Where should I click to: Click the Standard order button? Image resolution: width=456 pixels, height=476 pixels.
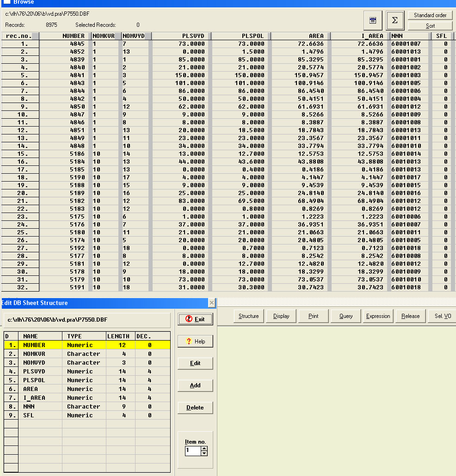coord(430,15)
